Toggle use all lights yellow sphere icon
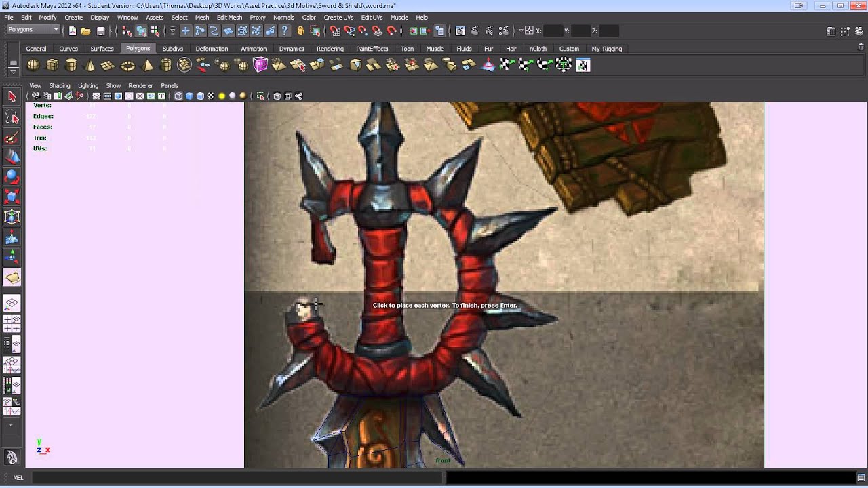Viewport: 868px width, 488px height. click(222, 96)
